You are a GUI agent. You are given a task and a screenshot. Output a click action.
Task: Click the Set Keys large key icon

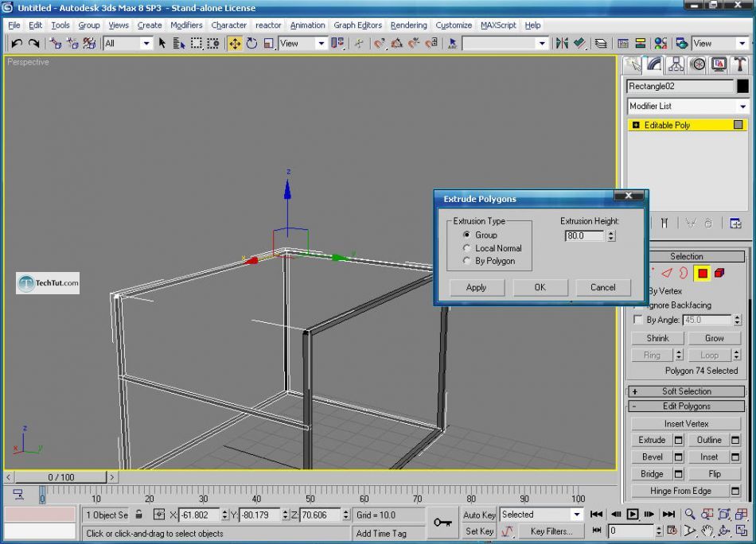[442, 523]
